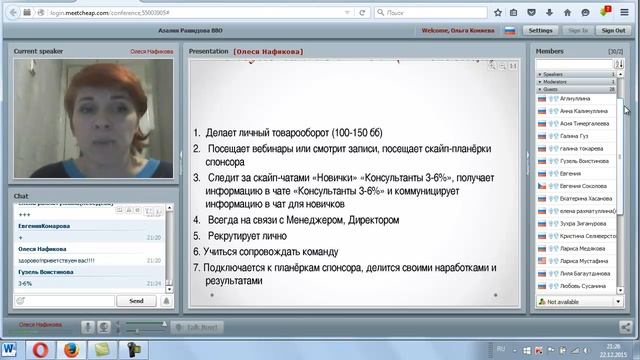The height and width of the screenshot is (360, 640).
Task: Open the camcorder app in taskbar
Action: [x=133, y=350]
